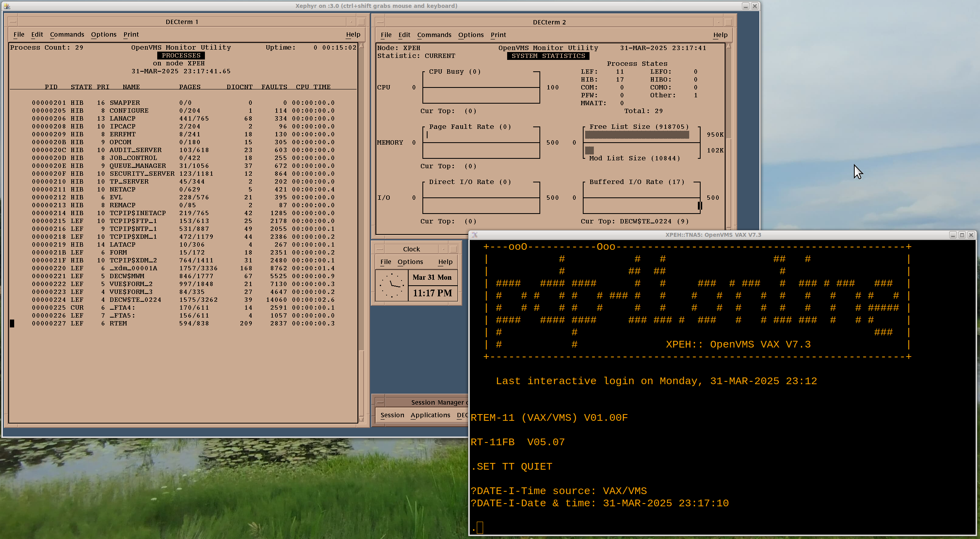
Task: Open DECterm 1 window menu button
Action: click(13, 22)
